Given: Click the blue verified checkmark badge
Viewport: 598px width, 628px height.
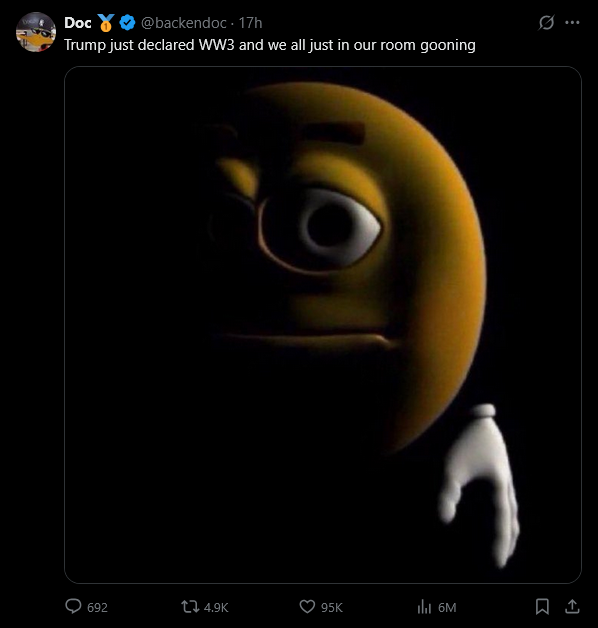Looking at the screenshot, I should 127,22.
